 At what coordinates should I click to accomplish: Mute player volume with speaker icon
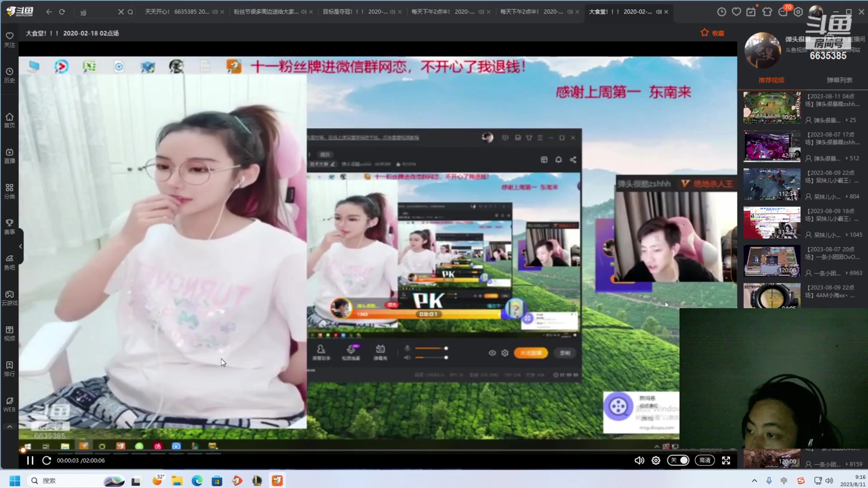coord(639,460)
